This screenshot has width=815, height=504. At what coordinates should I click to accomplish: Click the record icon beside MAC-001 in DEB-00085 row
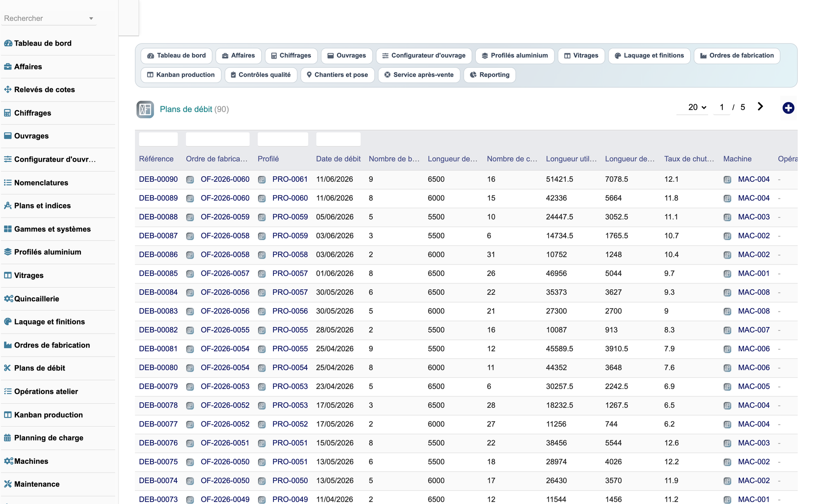tap(727, 274)
